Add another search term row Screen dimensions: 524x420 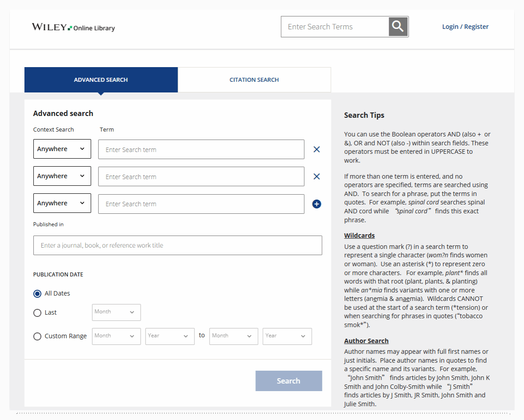pos(317,204)
